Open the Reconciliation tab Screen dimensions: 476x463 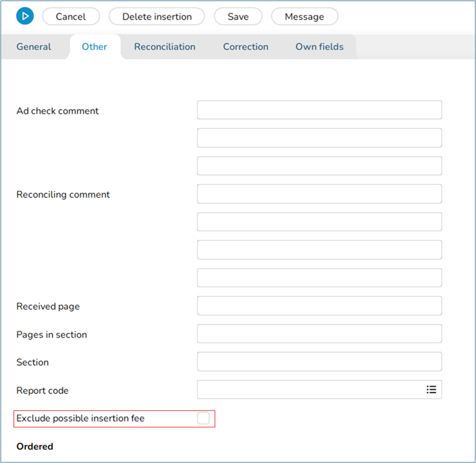[x=164, y=47]
